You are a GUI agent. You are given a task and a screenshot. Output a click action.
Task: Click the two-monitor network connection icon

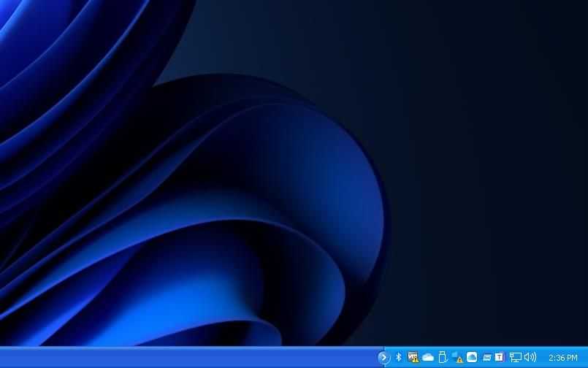[x=516, y=357]
